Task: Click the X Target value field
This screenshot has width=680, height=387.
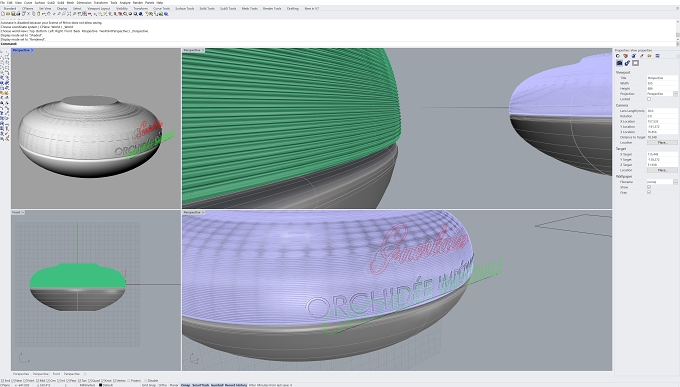Action: 662,154
